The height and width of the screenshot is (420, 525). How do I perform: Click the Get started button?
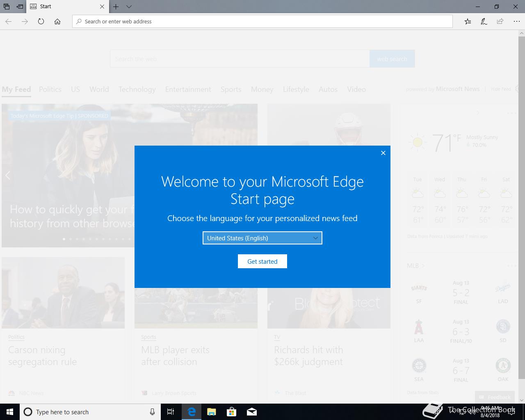pyautogui.click(x=262, y=261)
